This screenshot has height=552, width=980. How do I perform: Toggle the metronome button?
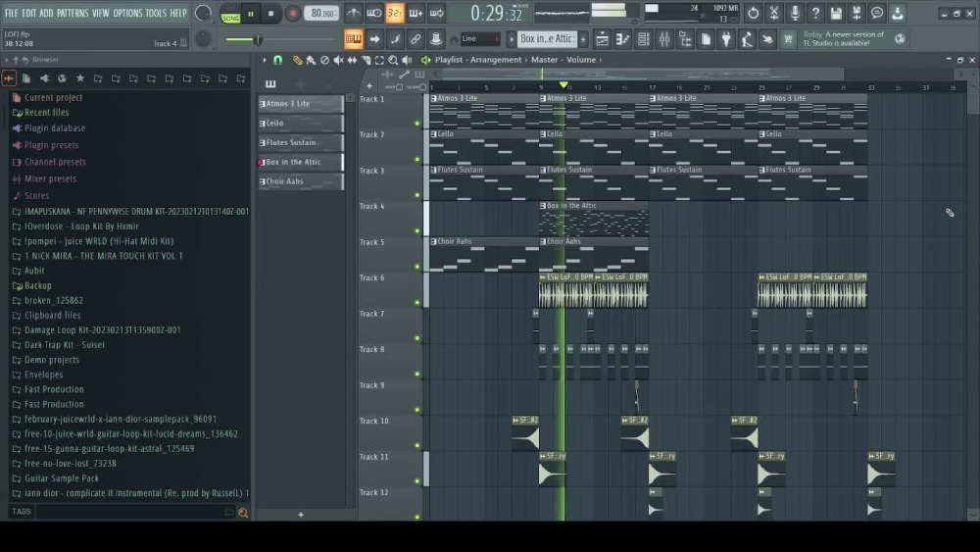[353, 13]
